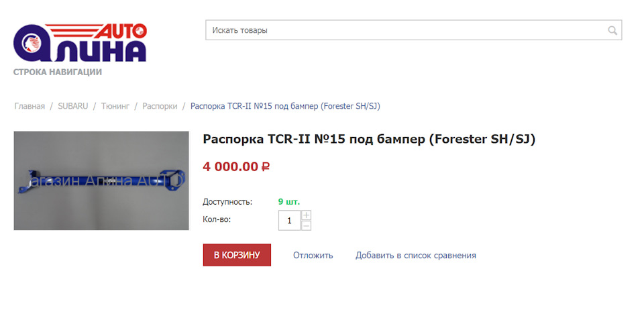Screen dimensions: 644x312
Task: Open the Распорки breadcrumb link
Action: tap(160, 106)
